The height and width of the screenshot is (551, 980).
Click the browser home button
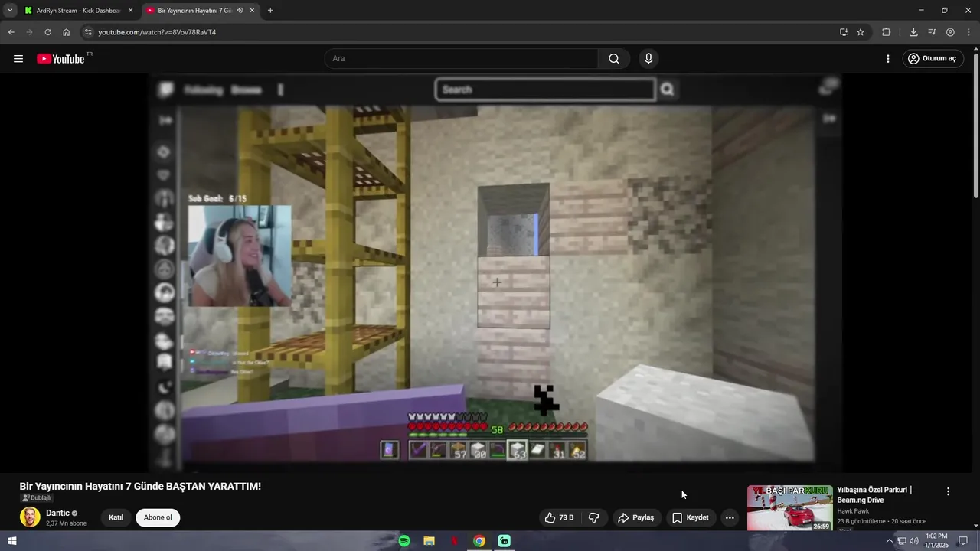tap(67, 32)
